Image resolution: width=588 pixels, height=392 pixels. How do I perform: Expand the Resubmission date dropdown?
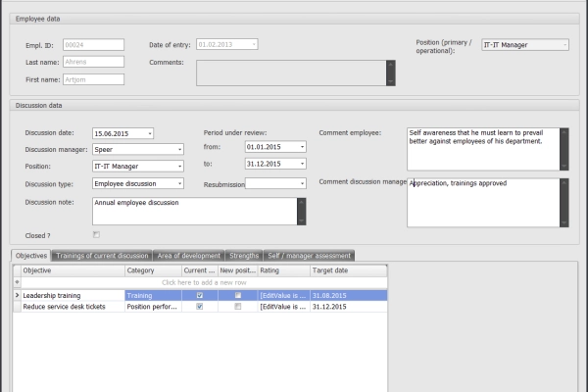[x=302, y=183]
